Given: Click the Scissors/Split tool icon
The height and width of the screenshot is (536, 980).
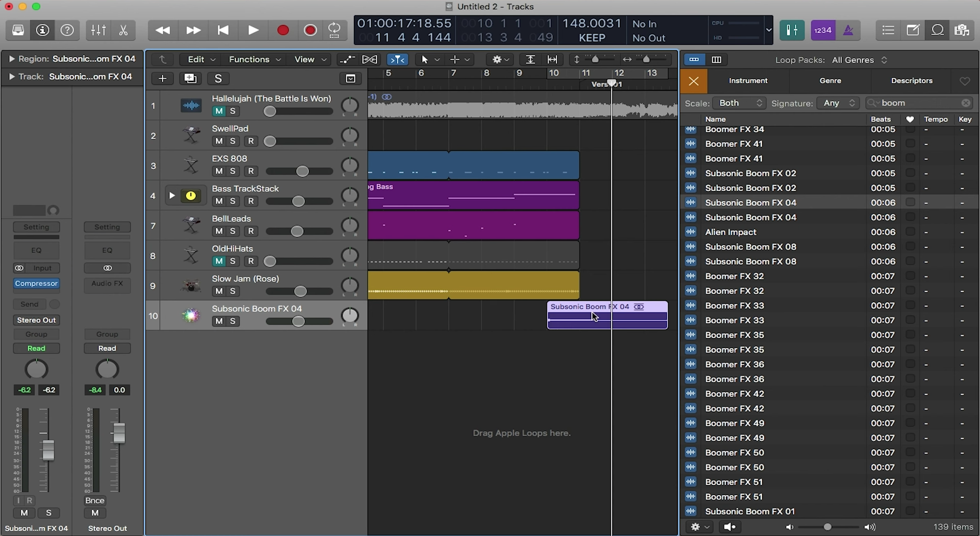Looking at the screenshot, I should pyautogui.click(x=123, y=30).
